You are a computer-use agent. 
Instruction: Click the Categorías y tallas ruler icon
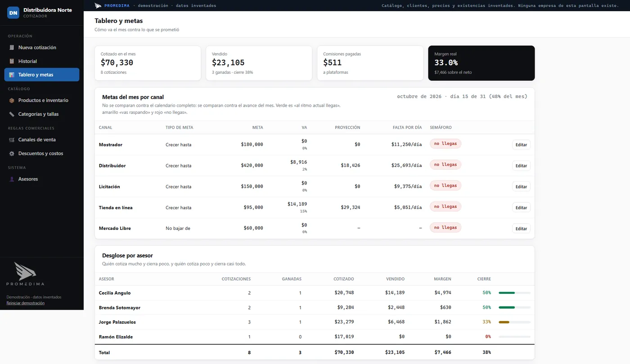click(12, 114)
